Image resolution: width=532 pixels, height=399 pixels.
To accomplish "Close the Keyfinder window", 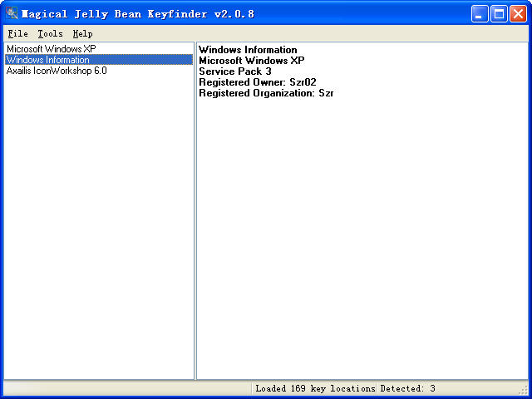I will (x=518, y=14).
